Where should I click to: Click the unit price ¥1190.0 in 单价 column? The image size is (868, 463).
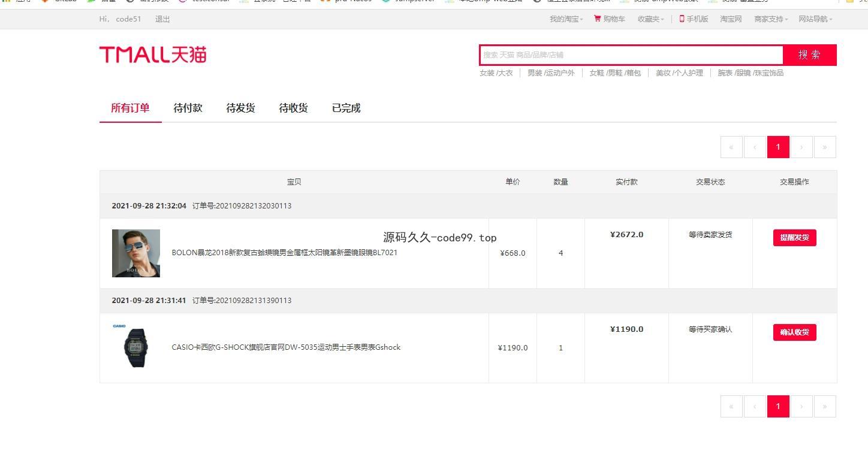(x=513, y=348)
